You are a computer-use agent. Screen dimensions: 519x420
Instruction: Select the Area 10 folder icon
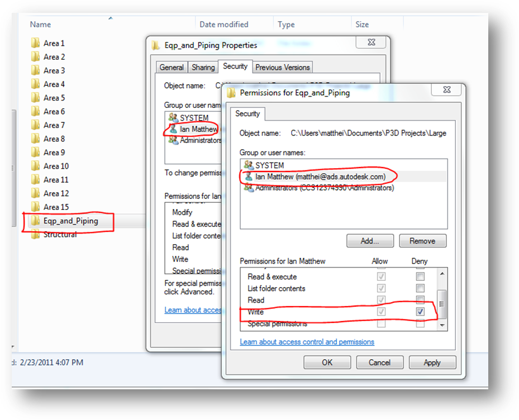(x=35, y=166)
